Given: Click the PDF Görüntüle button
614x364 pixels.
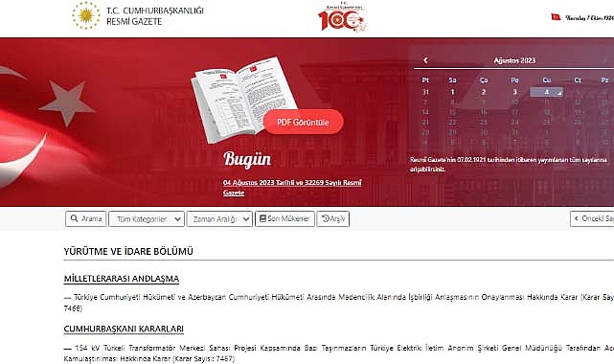Looking at the screenshot, I should (x=303, y=122).
